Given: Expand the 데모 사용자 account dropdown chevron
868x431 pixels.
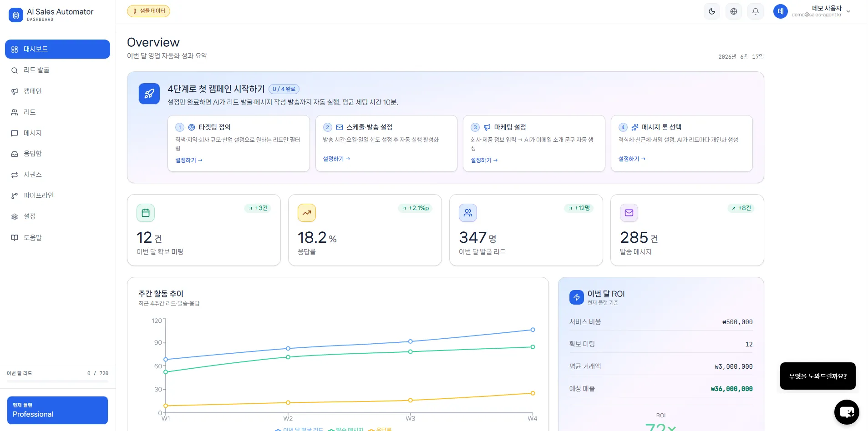Looking at the screenshot, I should pos(848,11).
